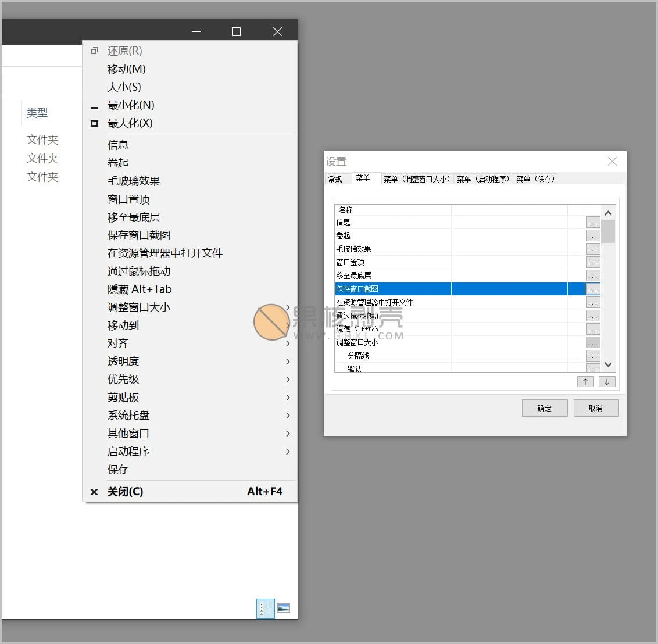The height and width of the screenshot is (644, 658).
Task: Open the 对齐 submenu
Action: tap(118, 343)
